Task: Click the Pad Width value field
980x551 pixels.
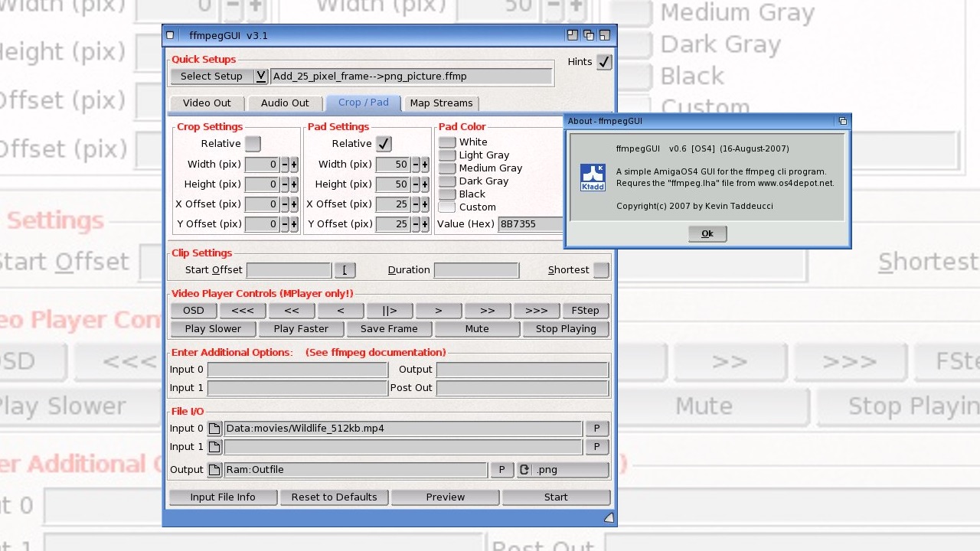Action: (393, 165)
